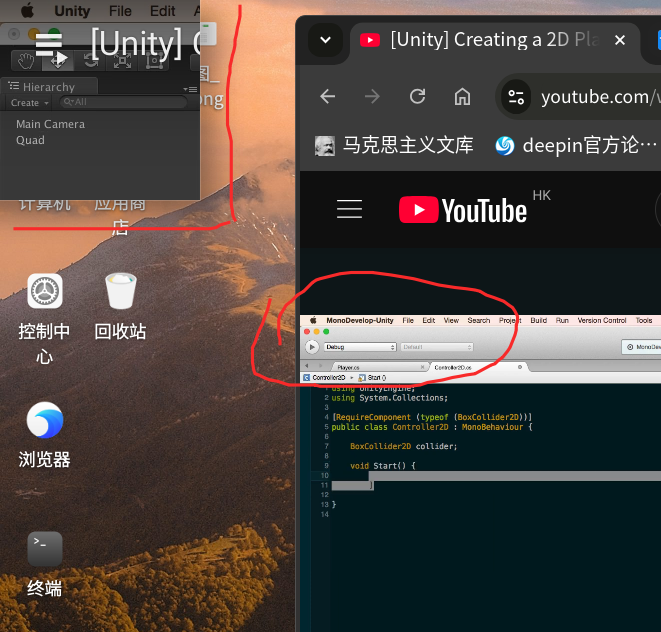Select the Scale tool in Unity toolbar
The image size is (661, 632).
pos(122,61)
